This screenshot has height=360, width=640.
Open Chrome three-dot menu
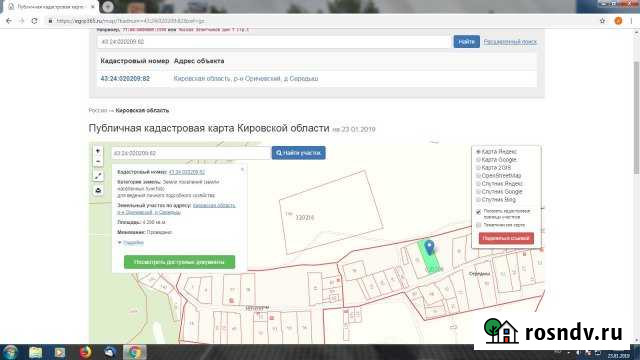(x=632, y=21)
